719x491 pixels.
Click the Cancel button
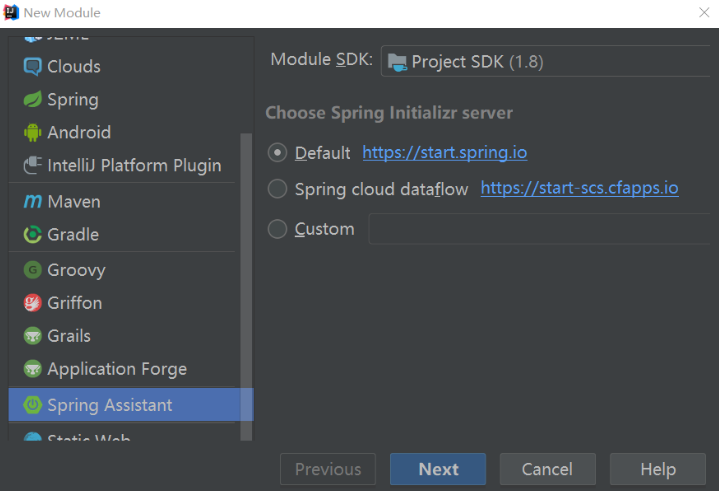[547, 469]
